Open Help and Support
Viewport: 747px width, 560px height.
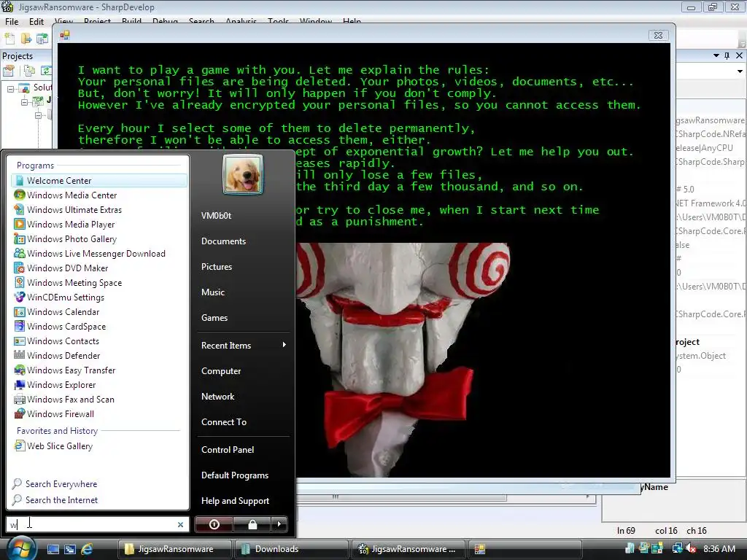click(235, 500)
